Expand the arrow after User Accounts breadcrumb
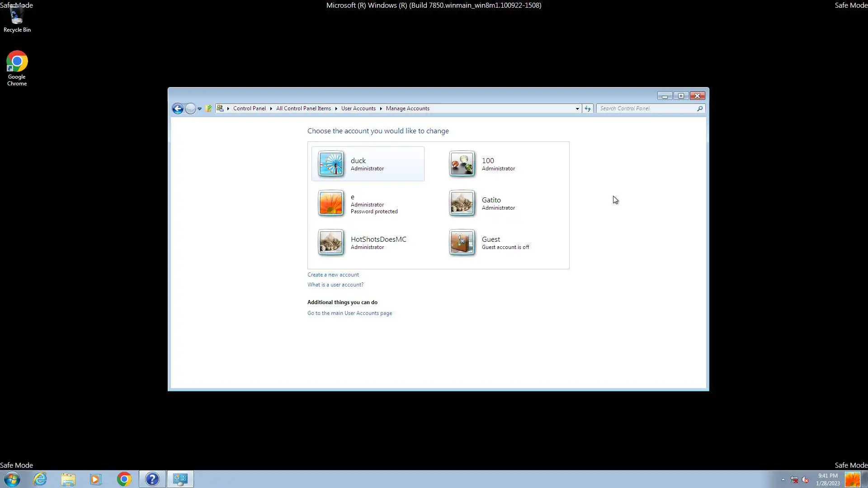The image size is (868, 488). click(381, 108)
